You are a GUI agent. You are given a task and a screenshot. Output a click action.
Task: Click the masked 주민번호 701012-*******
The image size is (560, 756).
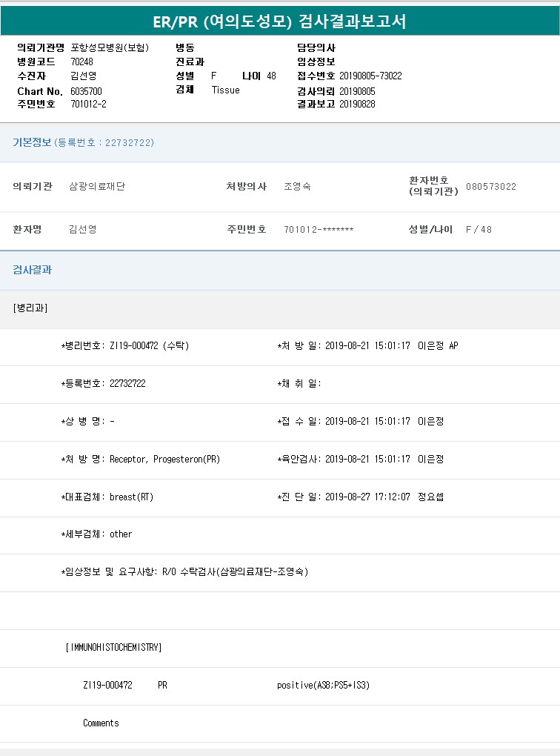319,230
